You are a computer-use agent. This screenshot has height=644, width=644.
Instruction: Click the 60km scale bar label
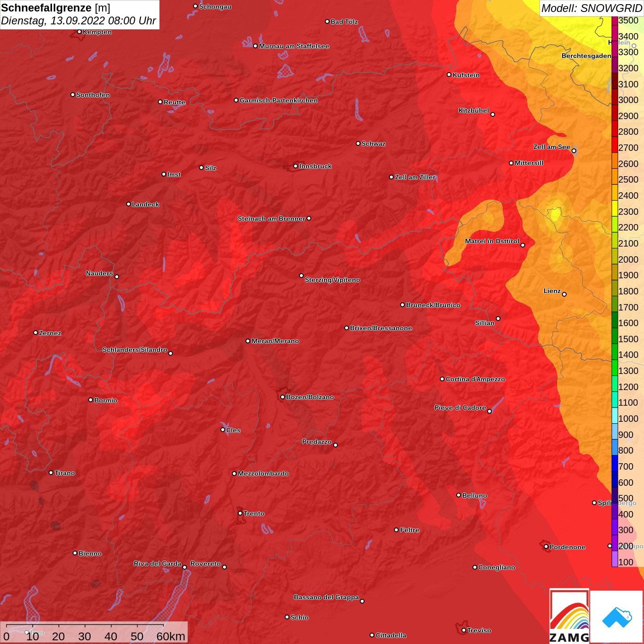(171, 636)
